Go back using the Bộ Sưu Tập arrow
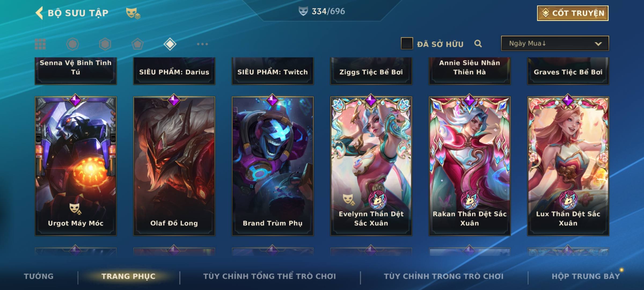This screenshot has height=290, width=644. coord(39,13)
